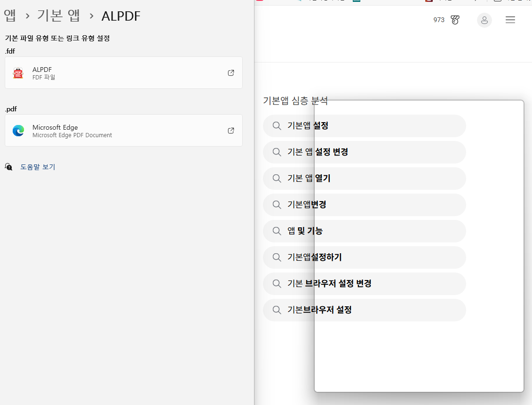Navigate to 기본 앱 breadcrumb
The width and height of the screenshot is (532, 405).
[58, 16]
